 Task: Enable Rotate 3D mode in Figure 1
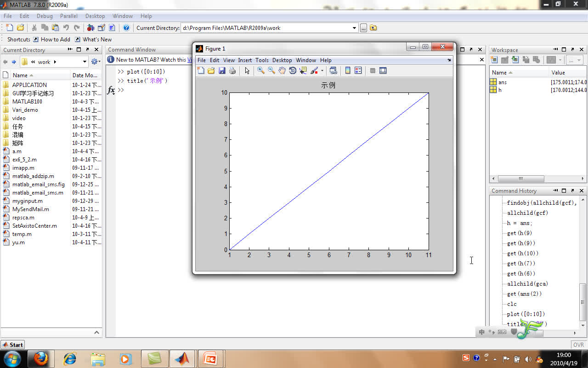[x=293, y=70]
